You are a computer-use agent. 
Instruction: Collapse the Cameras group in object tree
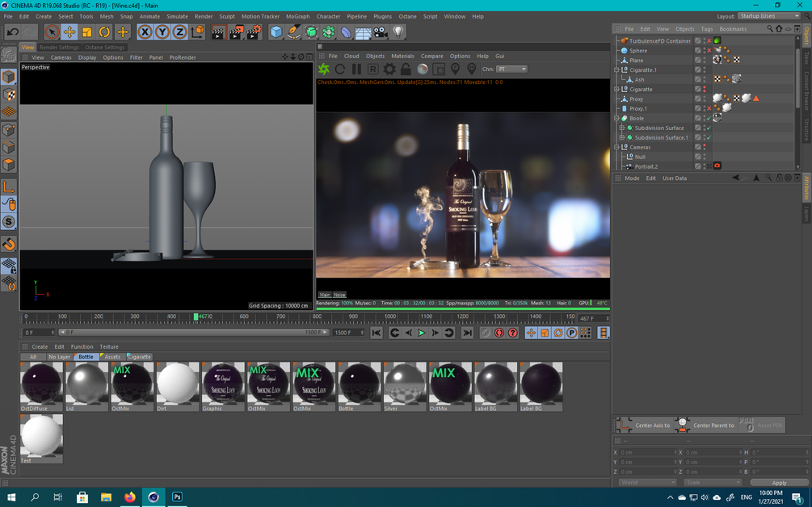(616, 148)
